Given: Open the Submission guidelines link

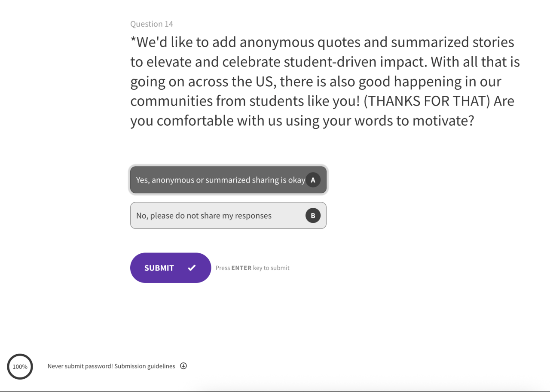Looking at the screenshot, I should point(145,366).
